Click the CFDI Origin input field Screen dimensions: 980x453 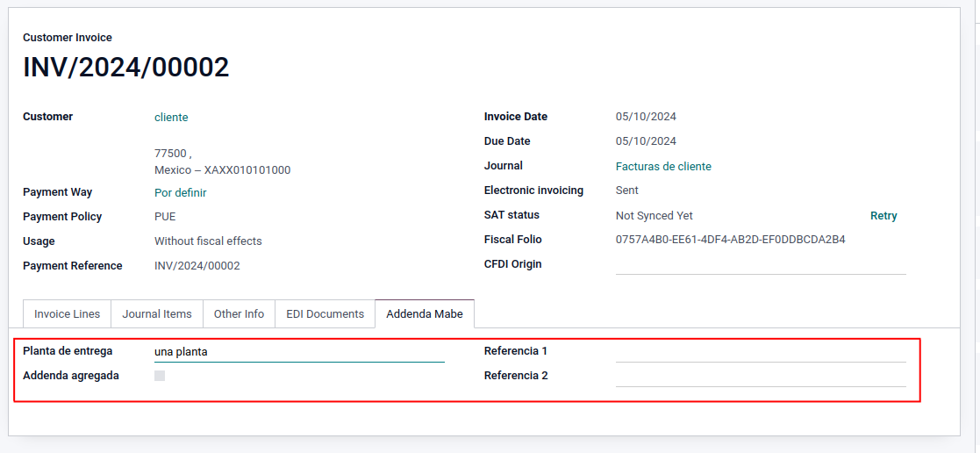click(760, 264)
